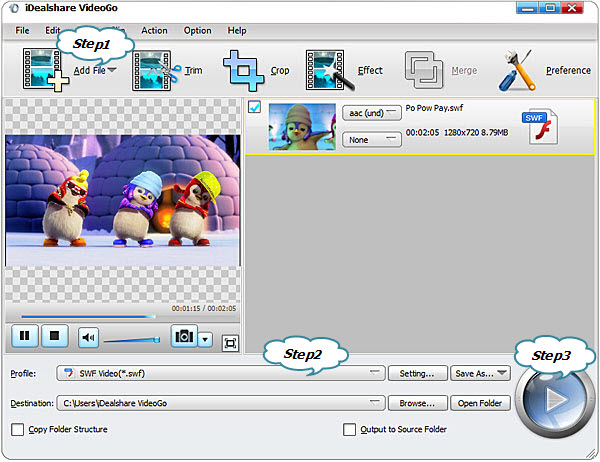Toggle full screen preview icon
The width and height of the screenshot is (600, 462).
pos(230,343)
